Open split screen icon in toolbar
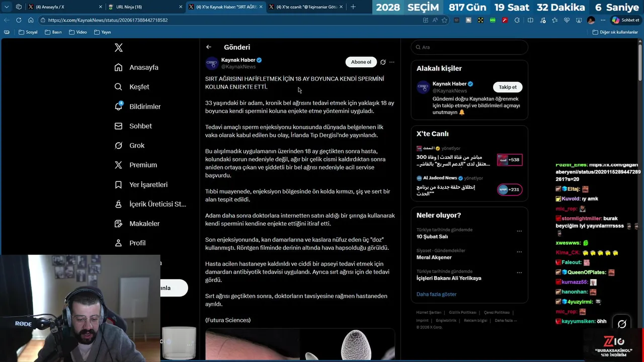The width and height of the screenshot is (644, 362). 530,20
